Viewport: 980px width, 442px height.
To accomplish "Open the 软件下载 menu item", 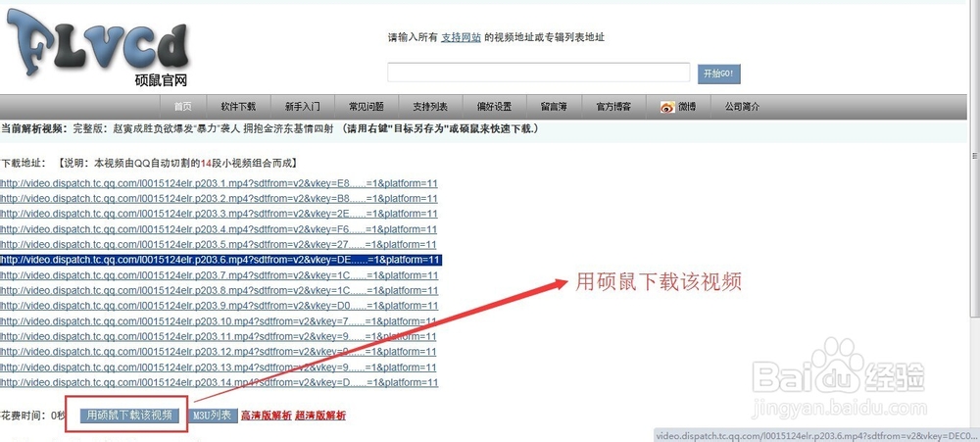I will pyautogui.click(x=238, y=107).
